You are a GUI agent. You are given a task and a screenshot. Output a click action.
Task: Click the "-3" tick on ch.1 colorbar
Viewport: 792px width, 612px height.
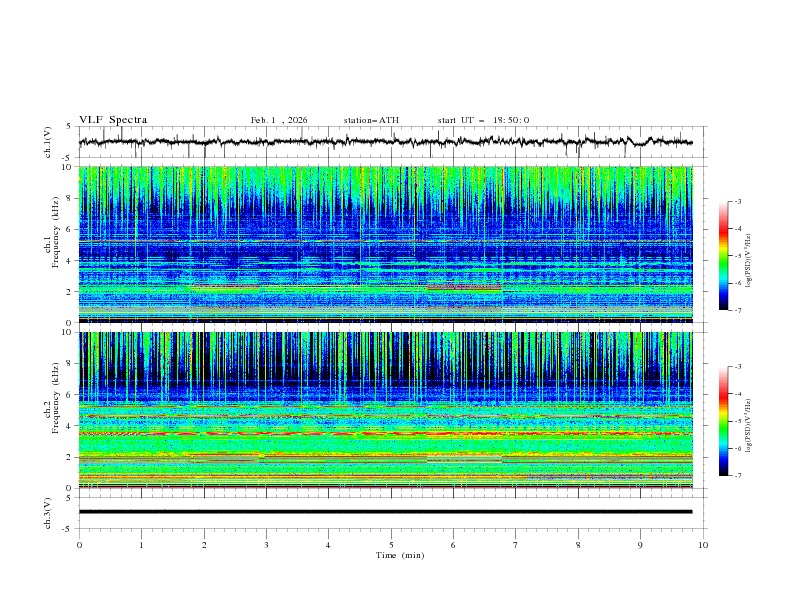click(738, 201)
